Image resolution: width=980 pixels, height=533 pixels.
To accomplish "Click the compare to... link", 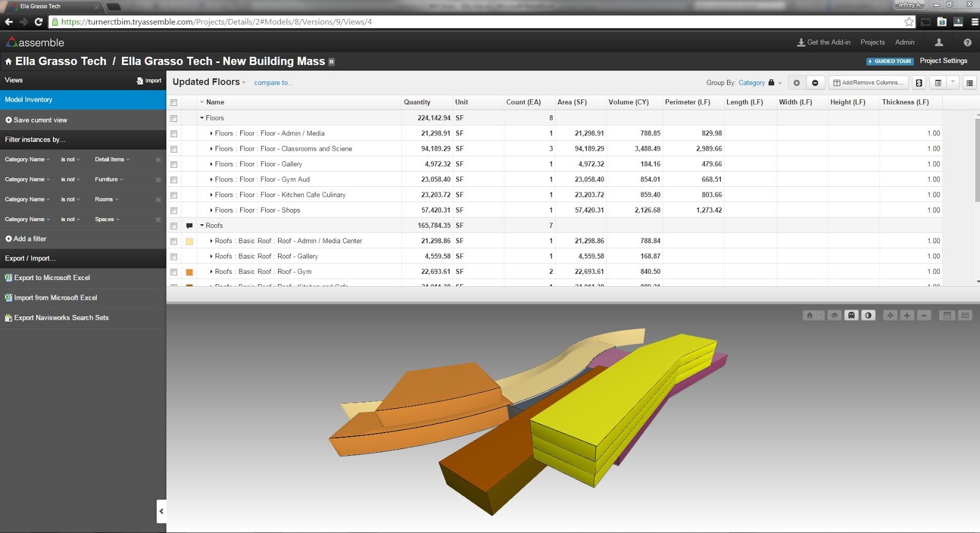I will pos(273,83).
